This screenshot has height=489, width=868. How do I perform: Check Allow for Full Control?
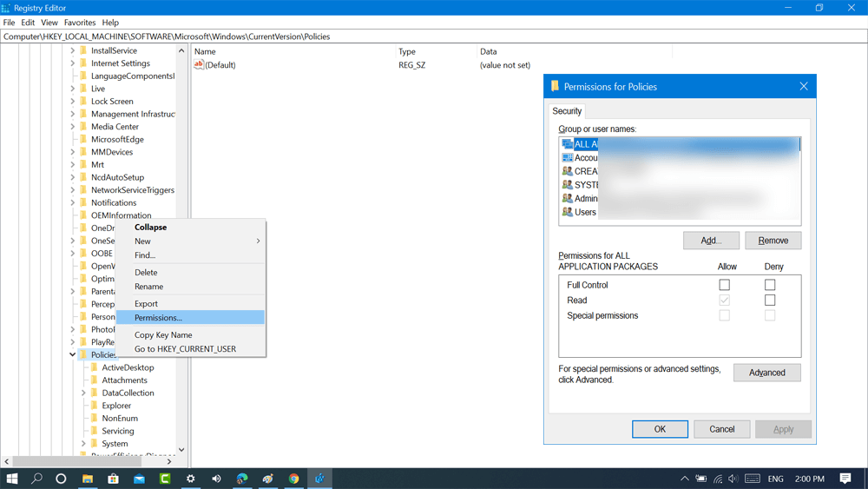(724, 285)
